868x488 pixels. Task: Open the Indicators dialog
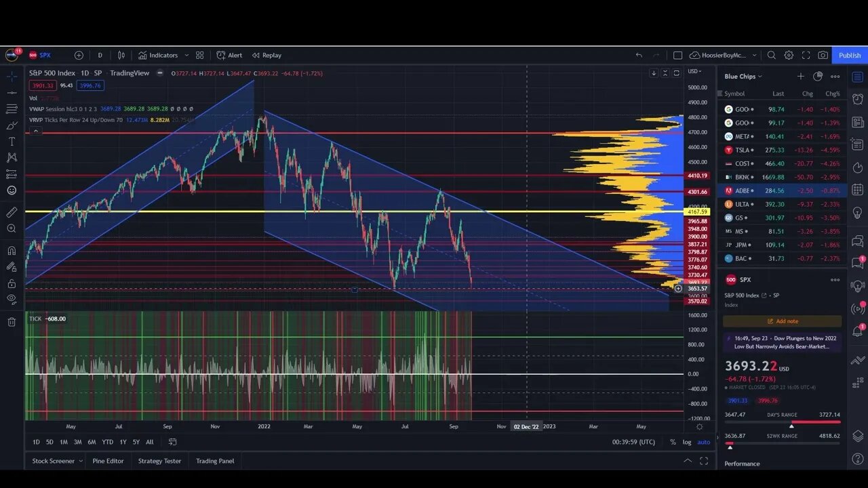point(158,55)
